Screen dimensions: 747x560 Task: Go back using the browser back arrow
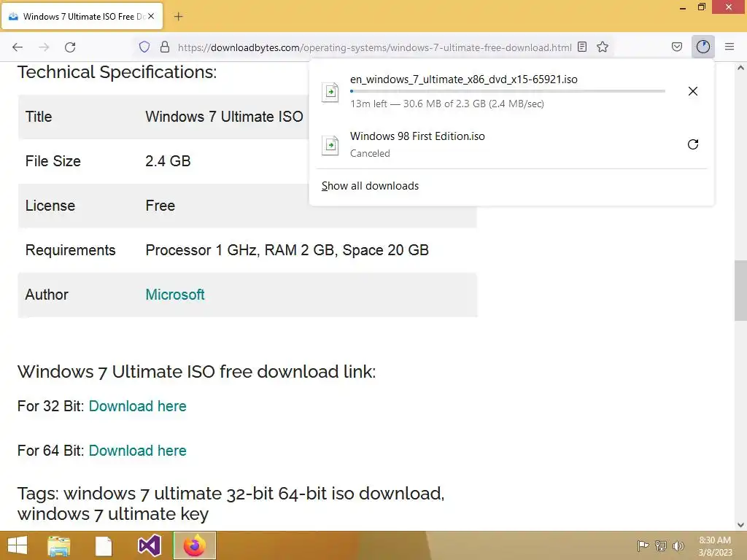[18, 47]
